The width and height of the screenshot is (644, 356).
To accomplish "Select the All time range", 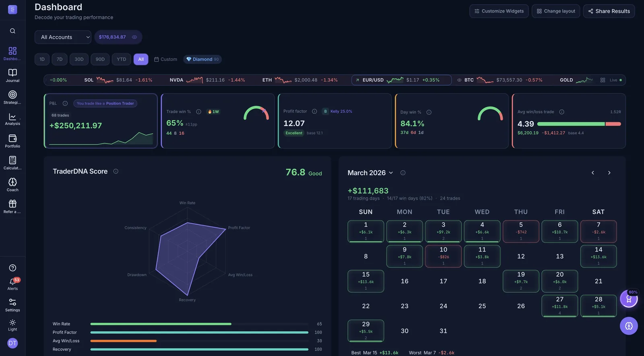I will click(x=141, y=59).
